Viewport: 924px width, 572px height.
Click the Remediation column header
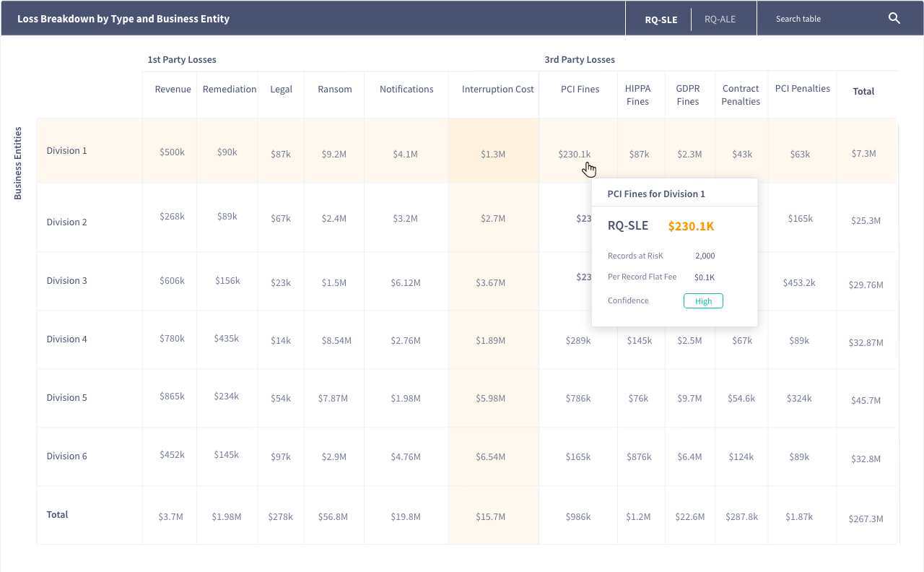(229, 90)
